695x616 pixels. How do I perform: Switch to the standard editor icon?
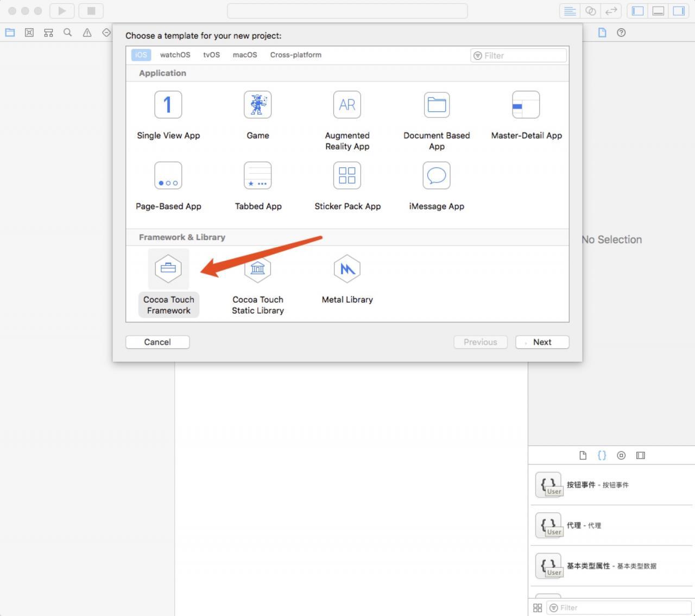click(570, 11)
